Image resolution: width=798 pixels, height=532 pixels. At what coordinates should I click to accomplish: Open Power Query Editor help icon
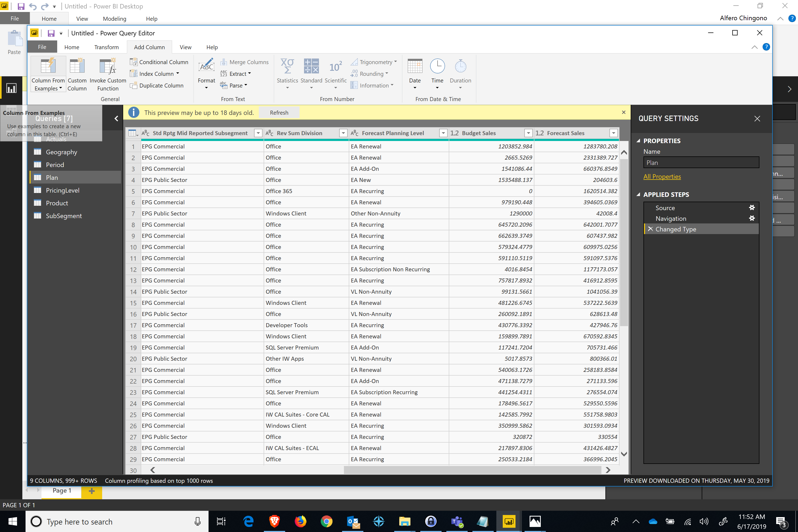pyautogui.click(x=766, y=47)
